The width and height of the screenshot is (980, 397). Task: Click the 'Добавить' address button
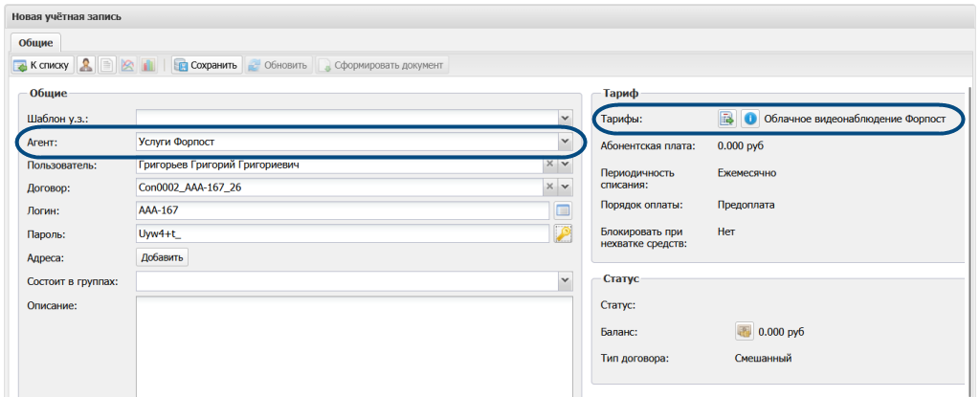point(163,257)
